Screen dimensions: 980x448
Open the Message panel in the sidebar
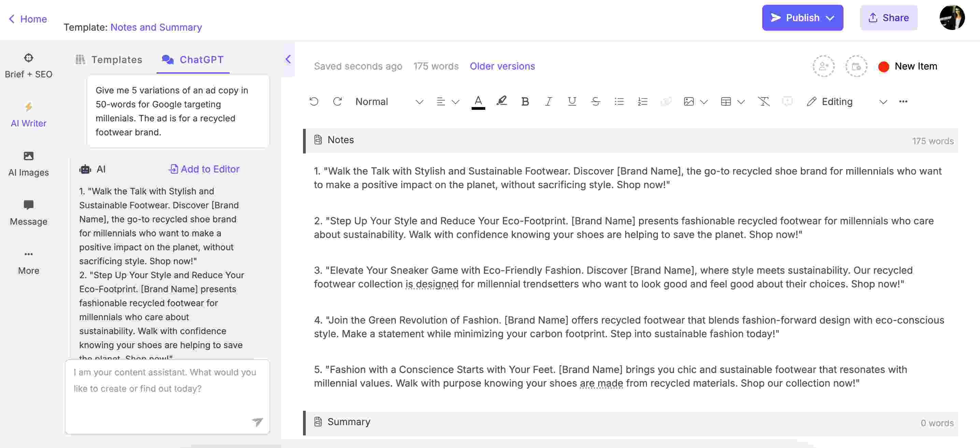29,213
